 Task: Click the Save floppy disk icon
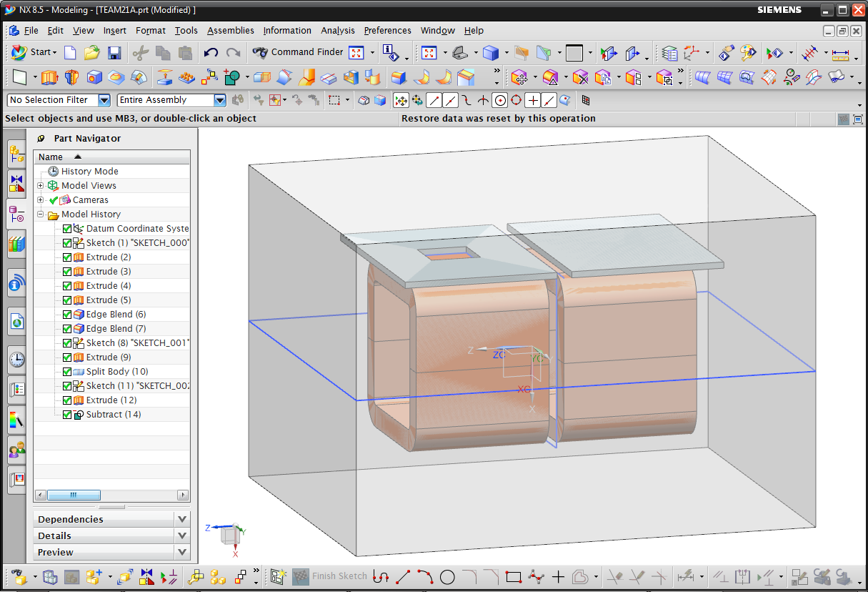click(114, 52)
